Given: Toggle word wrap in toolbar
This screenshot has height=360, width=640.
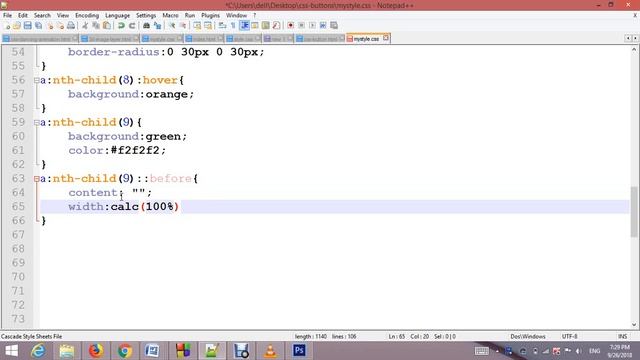Looking at the screenshot, I should [222, 25].
